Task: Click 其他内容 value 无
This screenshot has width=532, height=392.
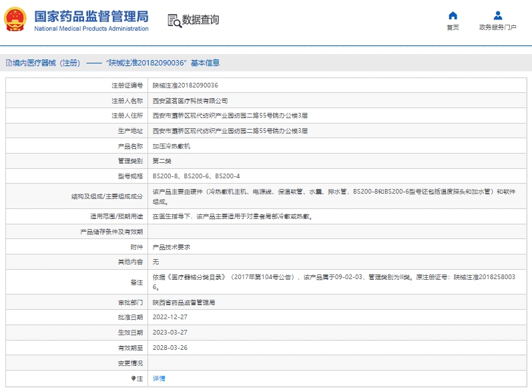Action: [x=156, y=262]
